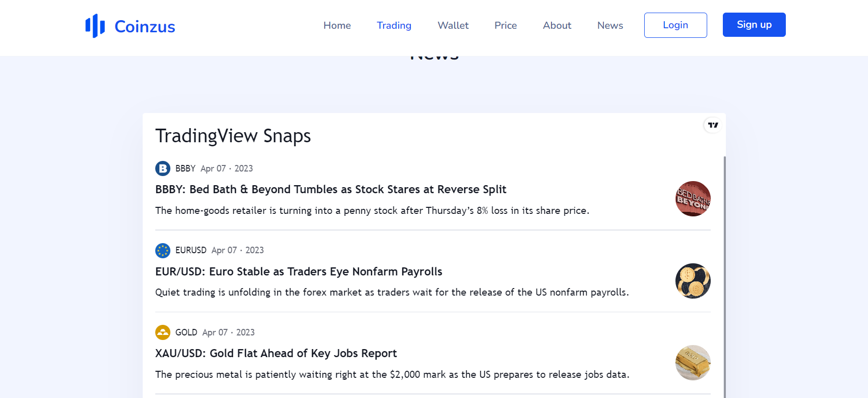The width and height of the screenshot is (868, 398).
Task: Open the TradingView logo badge
Action: coord(713,125)
